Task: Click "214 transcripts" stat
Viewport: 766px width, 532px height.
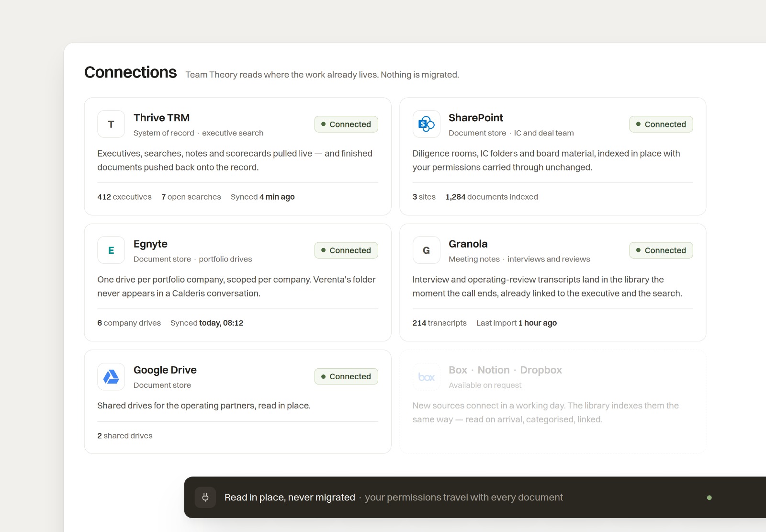Action: [x=439, y=323]
